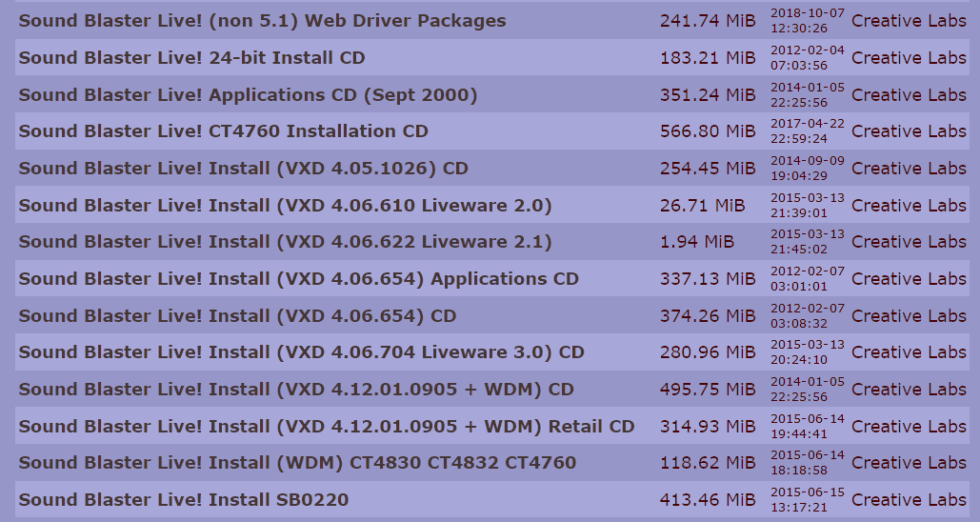Image resolution: width=980 pixels, height=522 pixels.
Task: Click the 280.96 MiB size value
Action: click(x=708, y=351)
